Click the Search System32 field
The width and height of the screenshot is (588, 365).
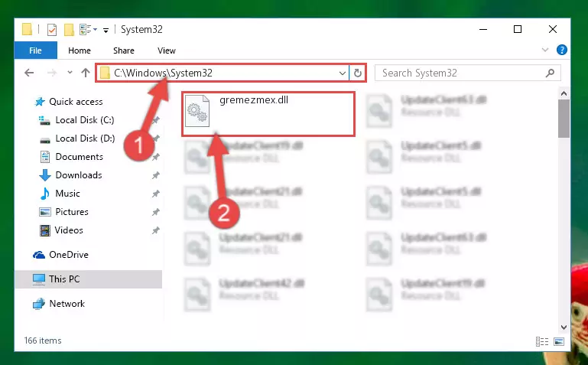[468, 73]
